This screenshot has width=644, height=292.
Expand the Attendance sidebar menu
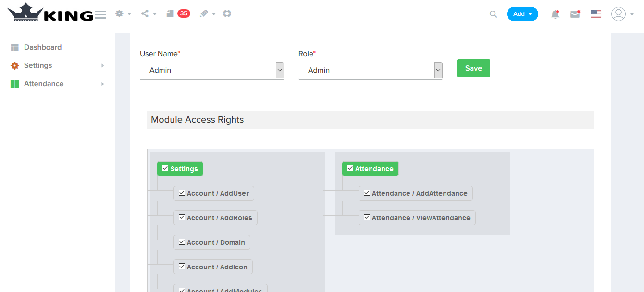[x=44, y=84]
